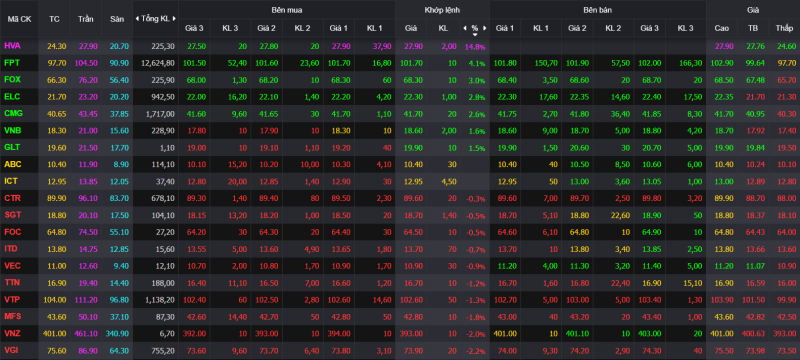Click right arrow beside % column header
The height and width of the screenshot is (360, 800).
click(485, 28)
